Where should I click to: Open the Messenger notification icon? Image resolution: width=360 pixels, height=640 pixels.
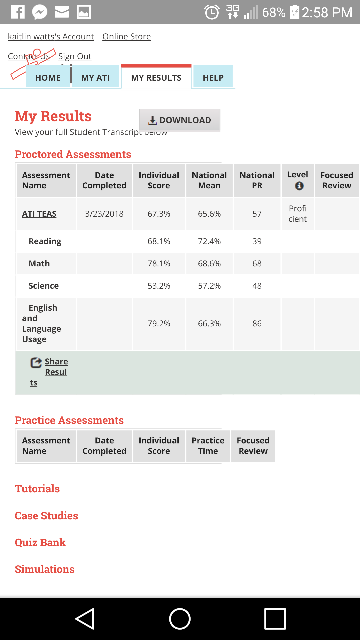coord(39,12)
